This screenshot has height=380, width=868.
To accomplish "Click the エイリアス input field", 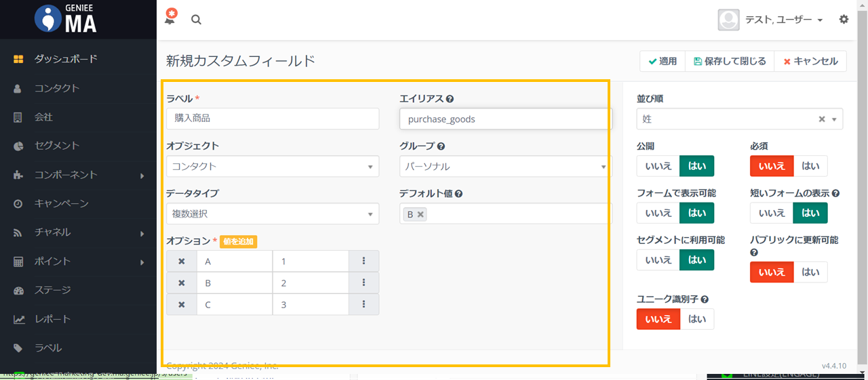I will 505,119.
